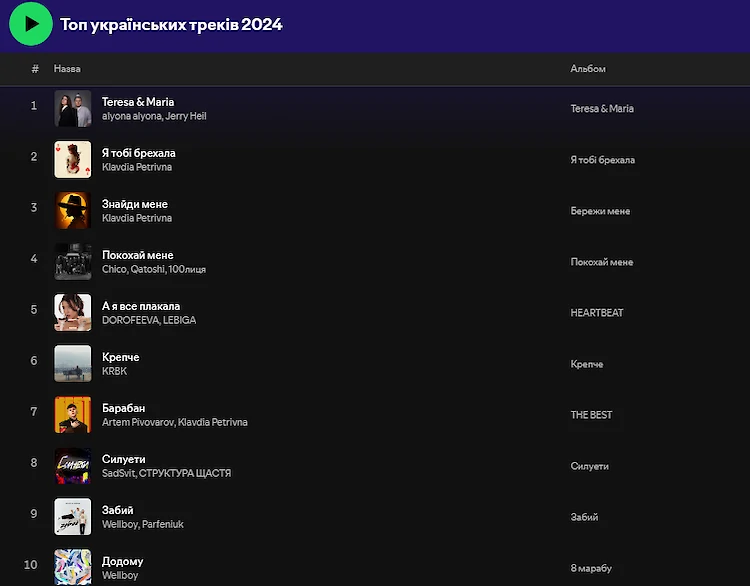
Task: Open the Покохай мене cover thumbnail
Action: 73,262
